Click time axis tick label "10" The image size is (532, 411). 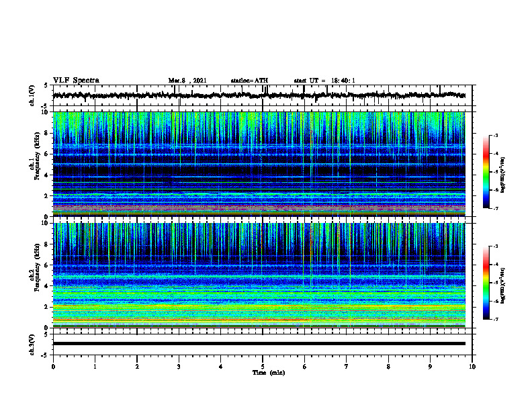472,367
